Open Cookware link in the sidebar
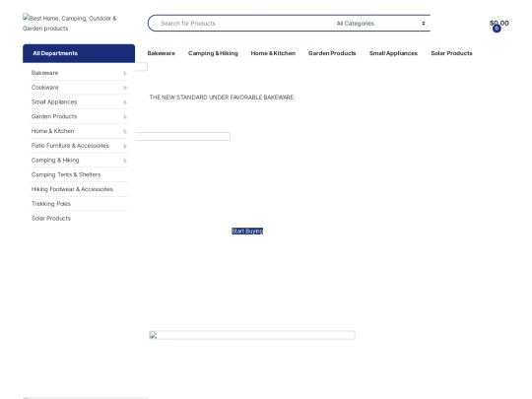Screen dimensions: 532x399 tap(44, 88)
